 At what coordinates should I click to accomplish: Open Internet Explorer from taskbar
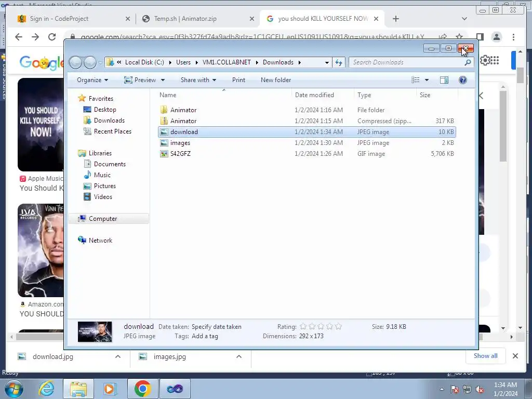(x=46, y=389)
